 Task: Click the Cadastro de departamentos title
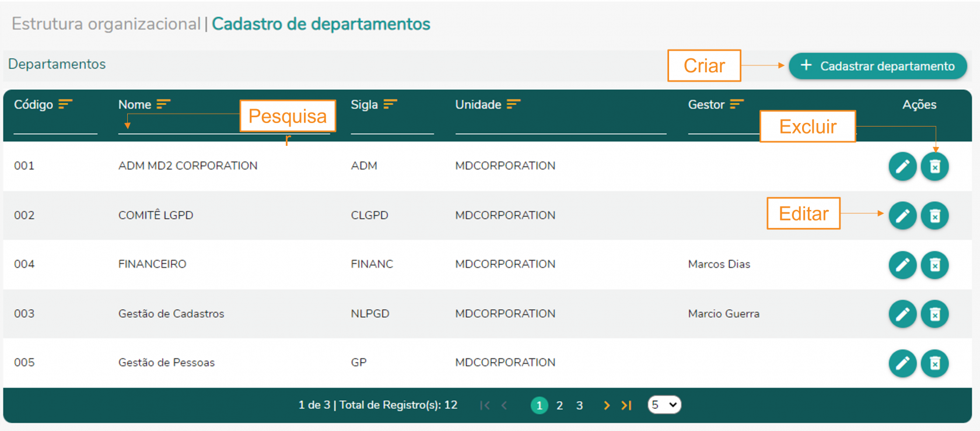[x=321, y=24]
